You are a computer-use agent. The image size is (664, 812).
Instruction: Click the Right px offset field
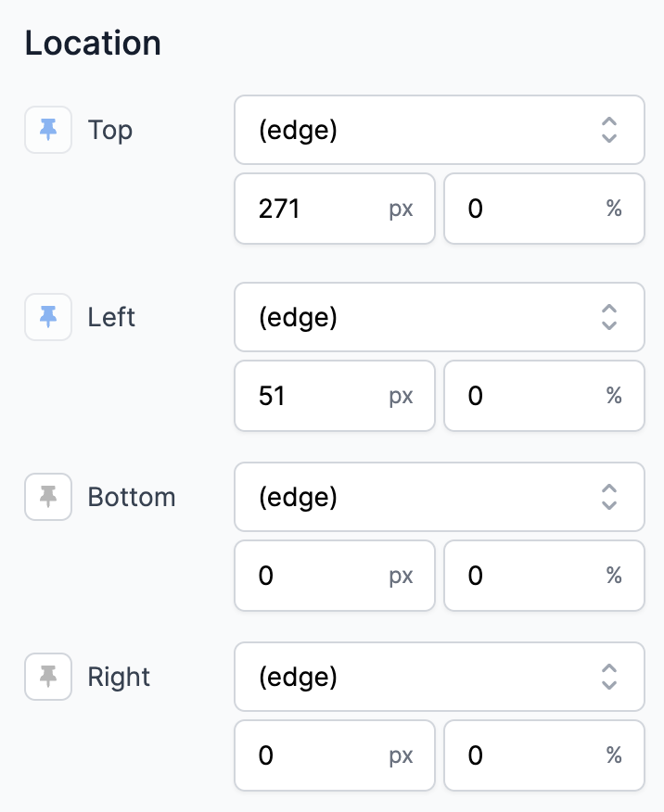point(335,755)
